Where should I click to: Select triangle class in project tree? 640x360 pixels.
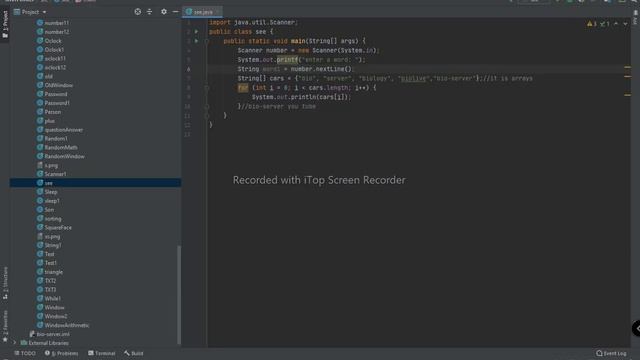(50, 272)
